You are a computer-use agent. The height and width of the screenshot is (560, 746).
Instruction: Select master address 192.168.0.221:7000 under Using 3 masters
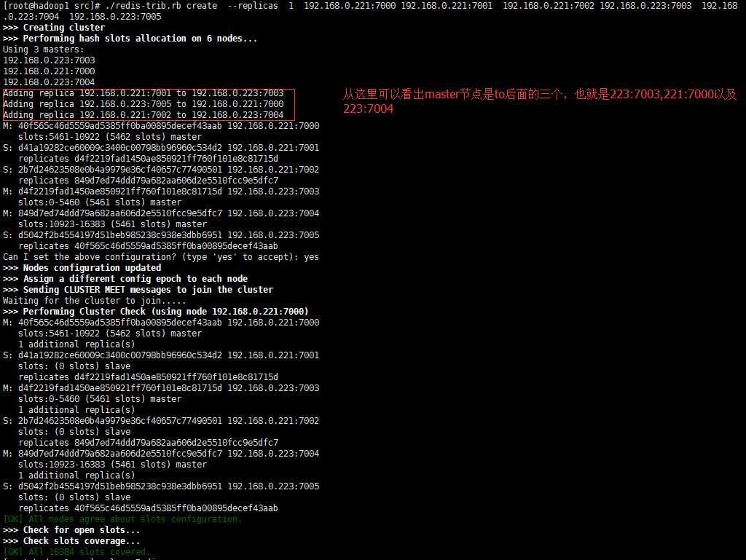coord(49,71)
